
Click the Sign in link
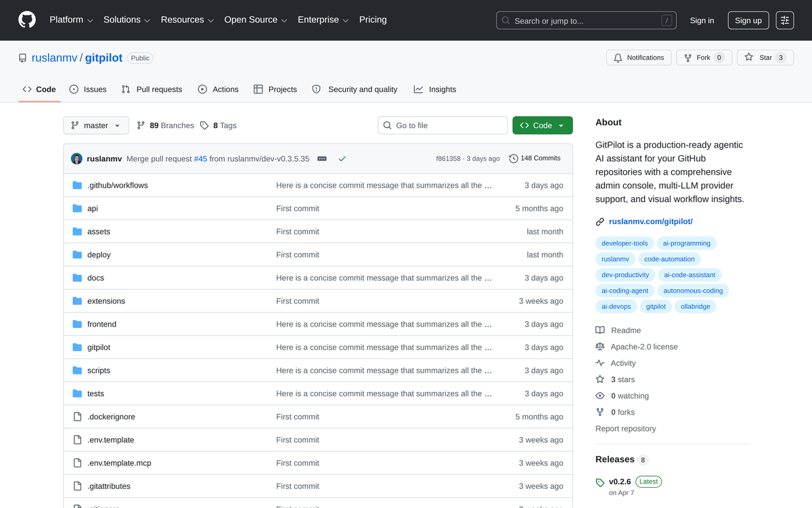(x=702, y=20)
